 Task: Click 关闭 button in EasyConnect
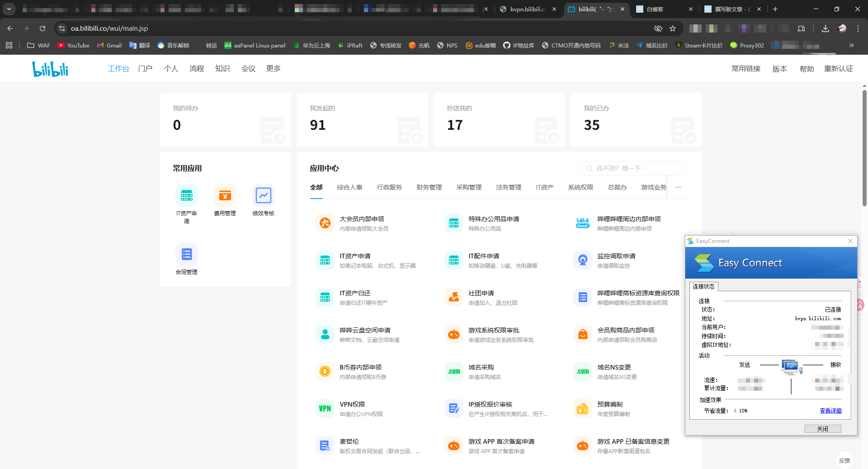click(x=822, y=429)
